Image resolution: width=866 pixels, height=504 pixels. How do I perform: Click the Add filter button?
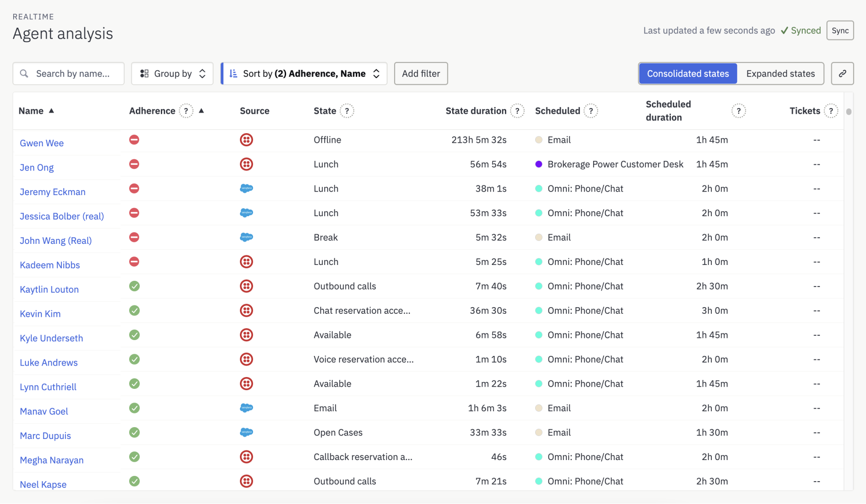pos(420,73)
